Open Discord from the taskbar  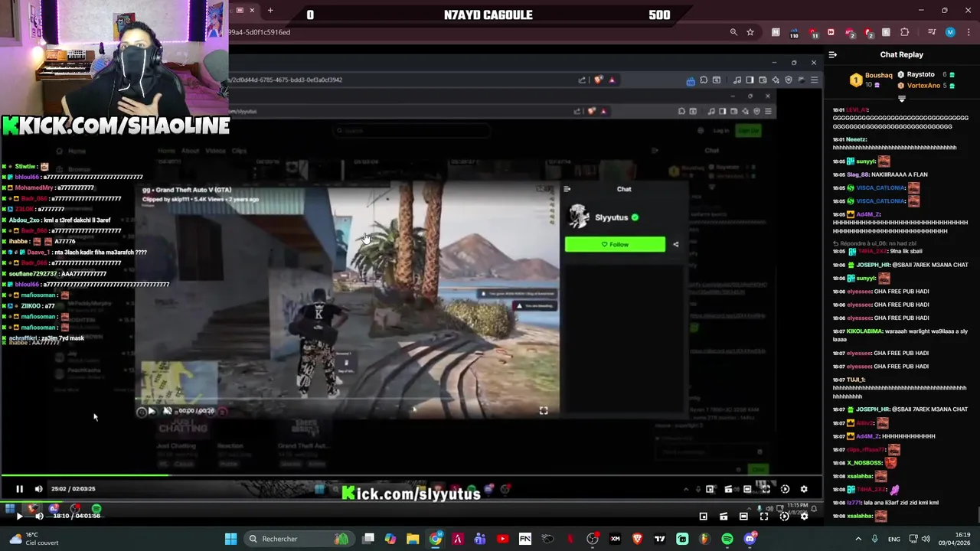(750, 539)
